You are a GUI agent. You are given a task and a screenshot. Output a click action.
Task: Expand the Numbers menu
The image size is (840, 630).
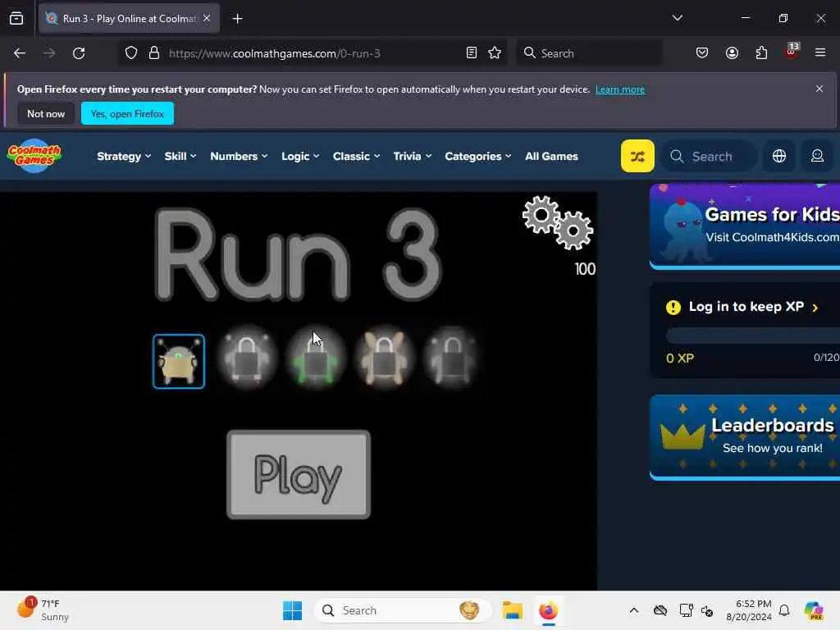tap(239, 157)
